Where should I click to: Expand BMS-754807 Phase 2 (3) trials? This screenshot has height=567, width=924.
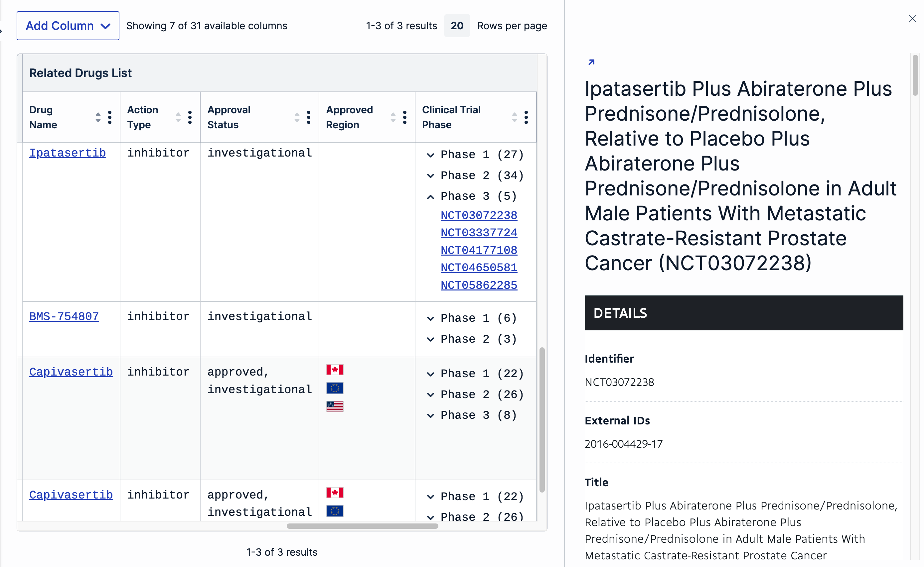[430, 339]
